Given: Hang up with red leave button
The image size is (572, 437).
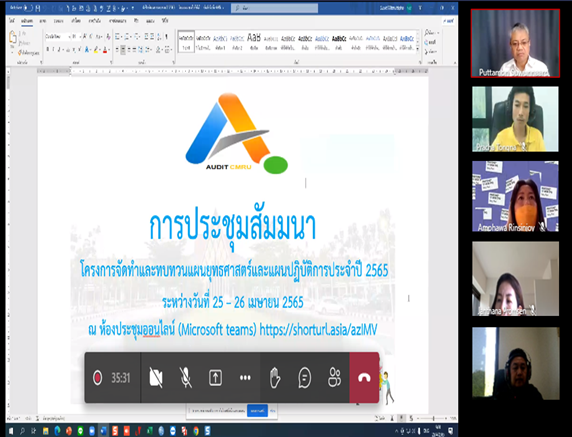Looking at the screenshot, I should click(364, 378).
